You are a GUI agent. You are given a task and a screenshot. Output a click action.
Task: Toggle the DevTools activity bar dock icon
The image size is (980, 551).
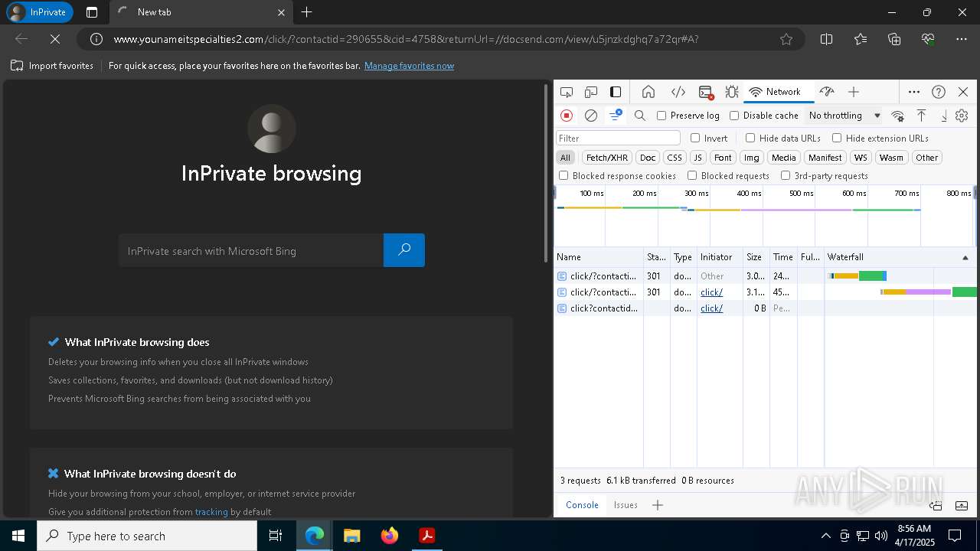616,92
